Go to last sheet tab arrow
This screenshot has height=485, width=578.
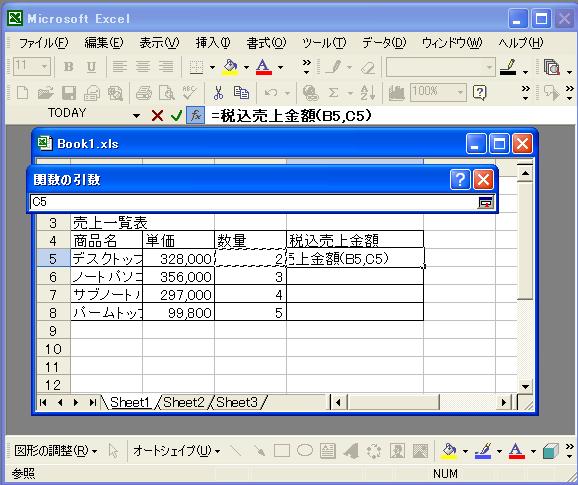coord(93,402)
